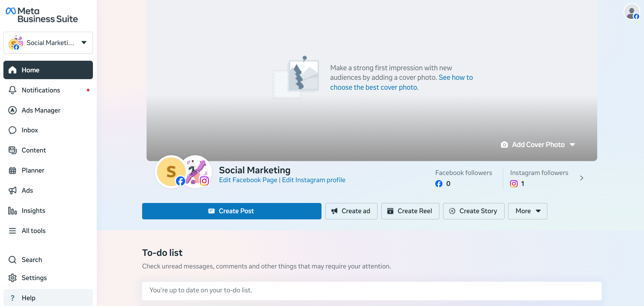
Task: Click the Social Marketing page name heading
Action: [x=255, y=170]
